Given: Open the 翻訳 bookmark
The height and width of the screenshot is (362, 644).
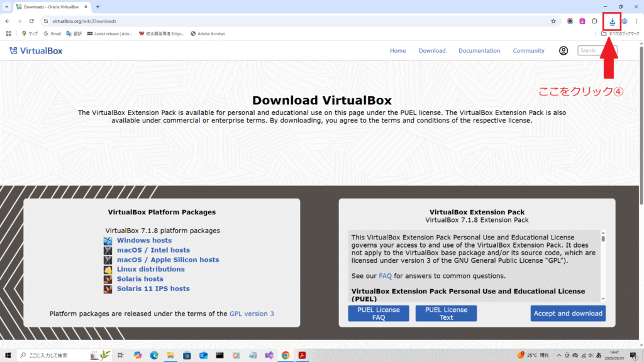Looking at the screenshot, I should [74, 34].
